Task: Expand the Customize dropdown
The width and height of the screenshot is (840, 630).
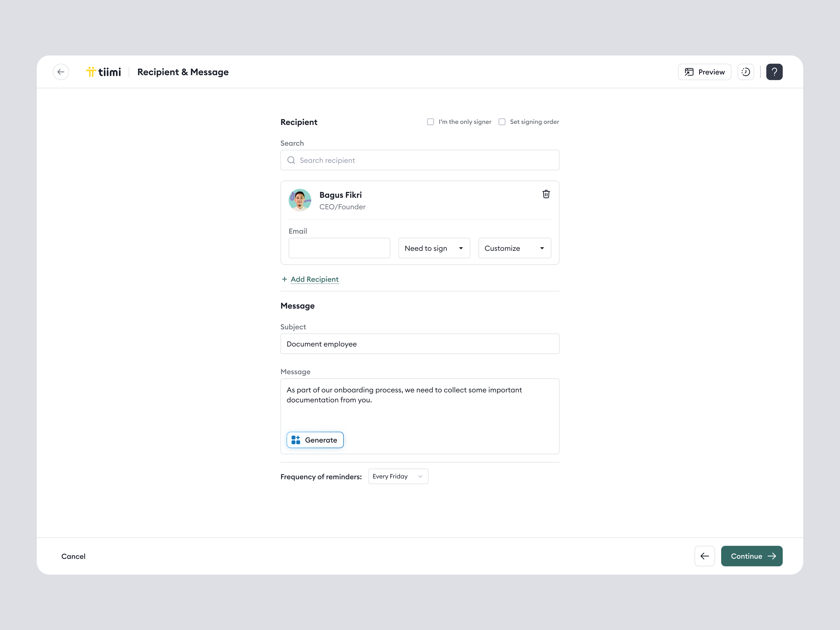Action: click(x=514, y=248)
